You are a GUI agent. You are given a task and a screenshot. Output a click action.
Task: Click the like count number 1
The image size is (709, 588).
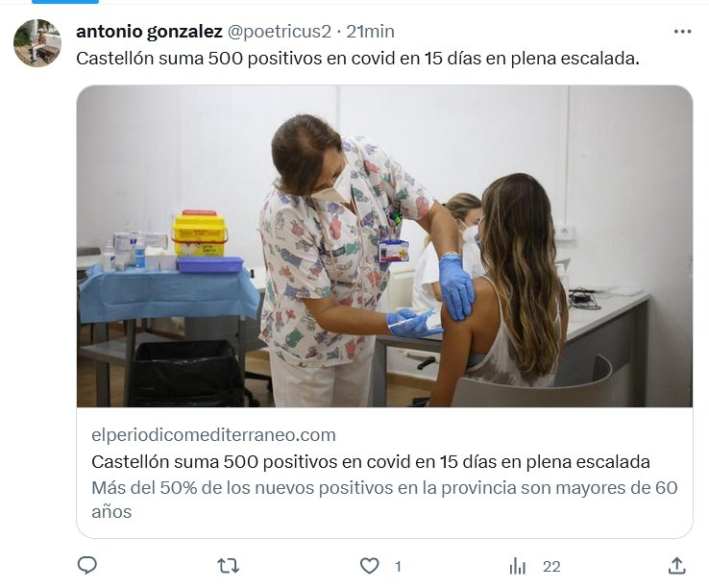point(398,567)
